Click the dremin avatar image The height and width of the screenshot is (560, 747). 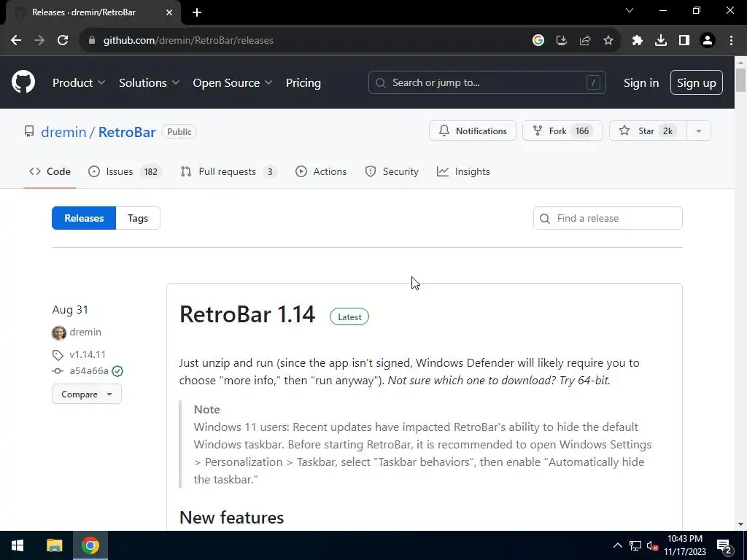[59, 332]
